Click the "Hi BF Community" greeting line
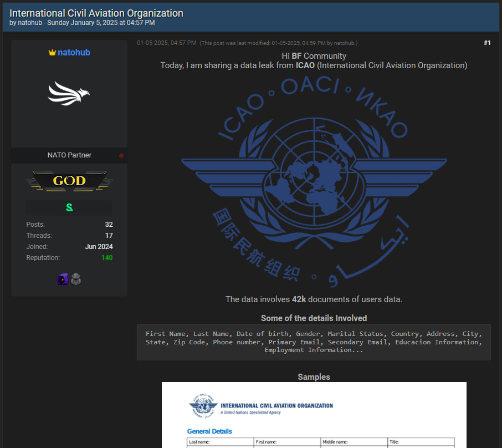 coord(314,56)
